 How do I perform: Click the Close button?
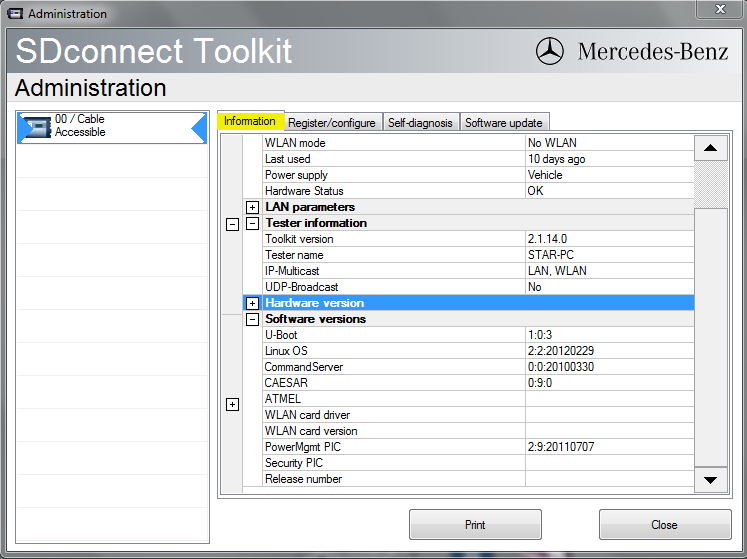(665, 525)
